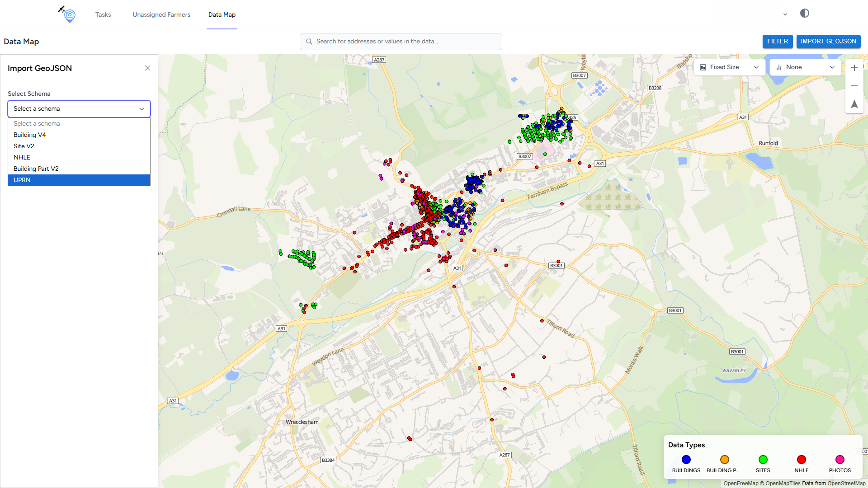The width and height of the screenshot is (868, 488).
Task: Choose UPRN schema option
Action: point(79,180)
